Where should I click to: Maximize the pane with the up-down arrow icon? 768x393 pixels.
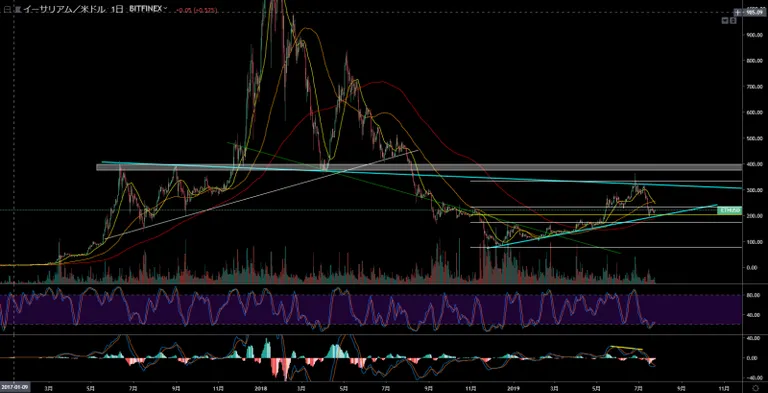coord(733,21)
